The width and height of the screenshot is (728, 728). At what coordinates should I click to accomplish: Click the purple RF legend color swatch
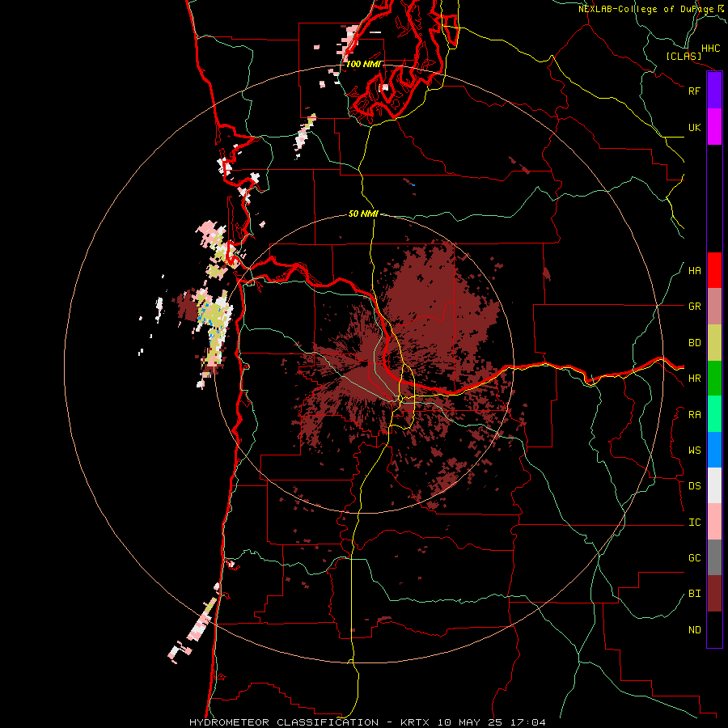click(x=714, y=91)
